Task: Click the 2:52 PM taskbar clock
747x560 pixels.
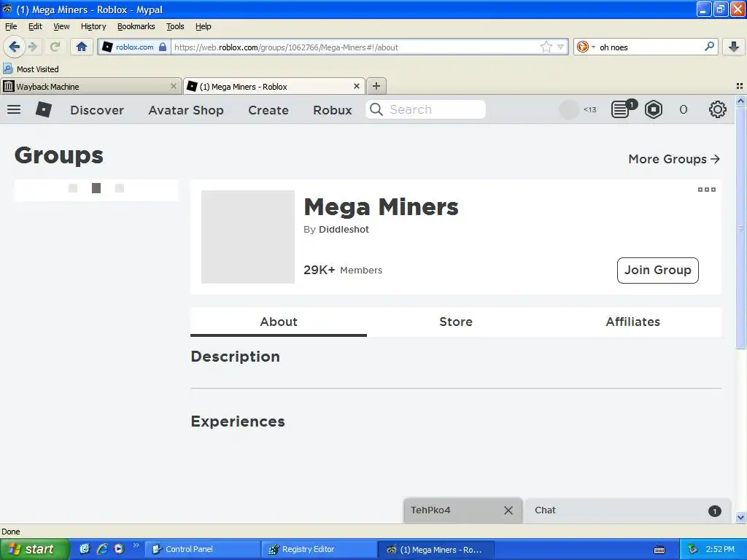Action: click(720, 549)
